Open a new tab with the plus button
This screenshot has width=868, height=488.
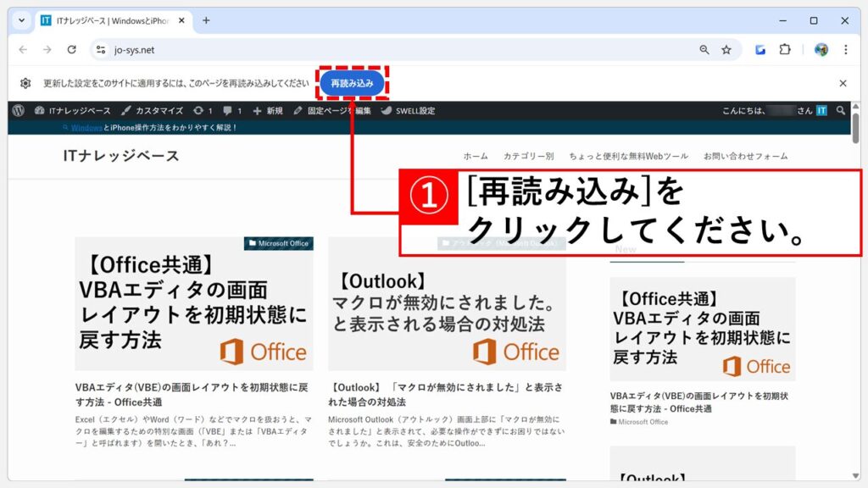point(206,20)
